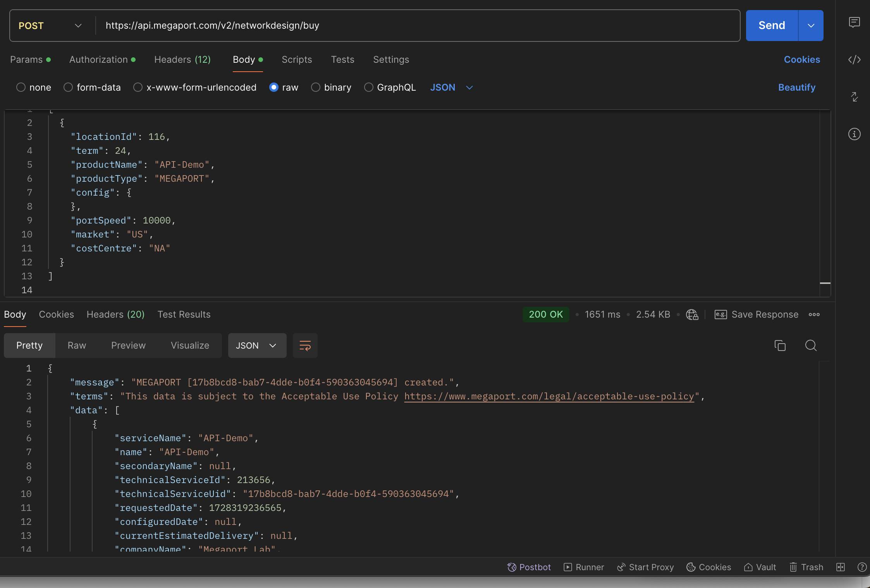Click the Beautify icon to format JSON

point(796,87)
